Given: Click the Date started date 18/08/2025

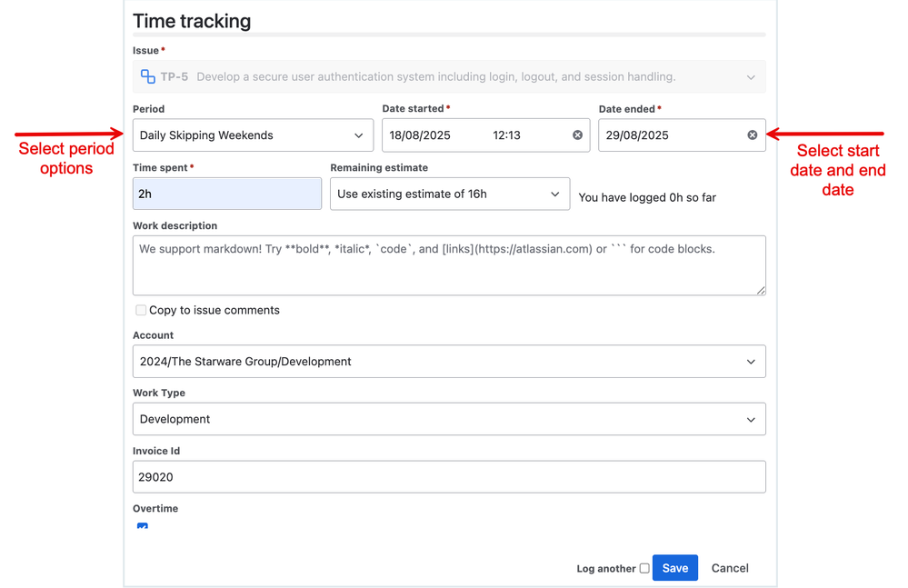Looking at the screenshot, I should coord(420,135).
